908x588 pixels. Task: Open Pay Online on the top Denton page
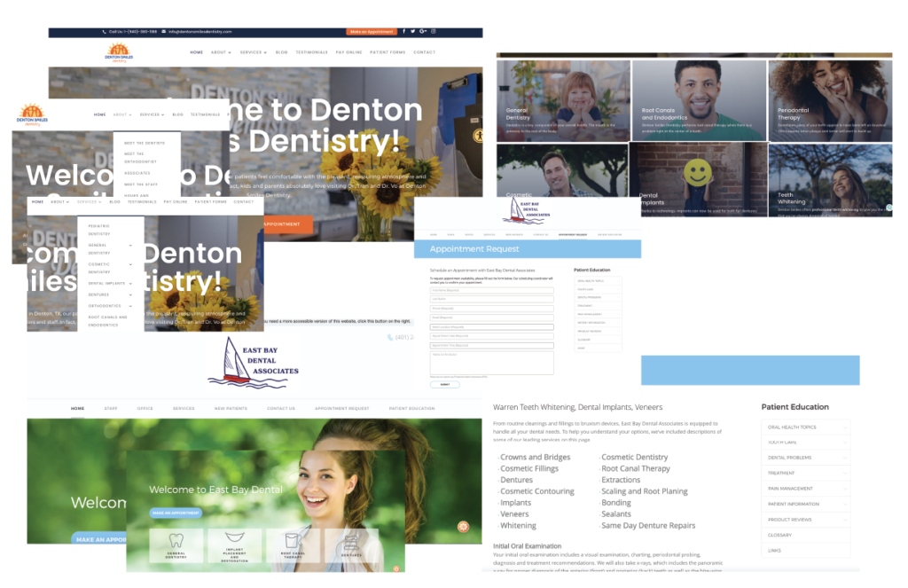pyautogui.click(x=348, y=52)
